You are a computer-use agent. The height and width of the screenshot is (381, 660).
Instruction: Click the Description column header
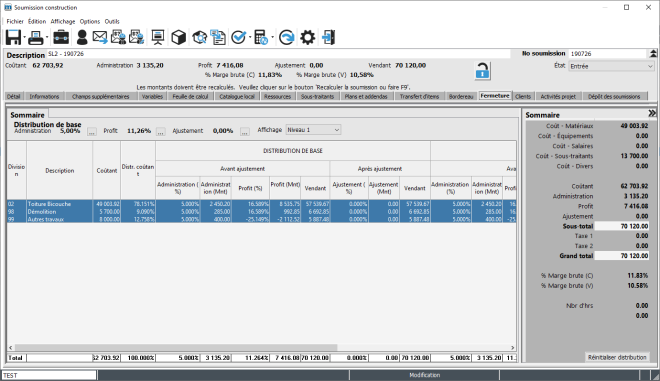(59, 170)
